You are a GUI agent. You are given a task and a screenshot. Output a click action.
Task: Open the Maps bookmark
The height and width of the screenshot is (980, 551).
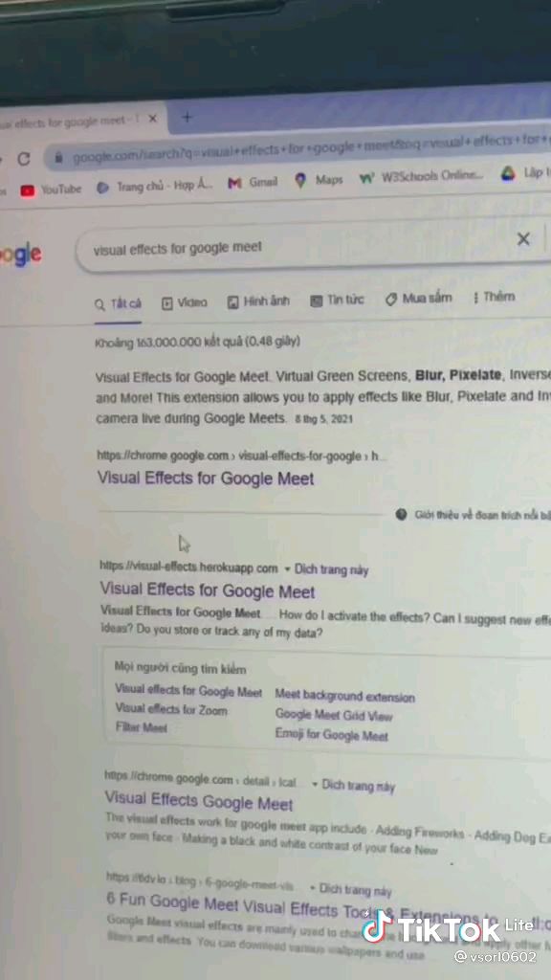point(320,180)
